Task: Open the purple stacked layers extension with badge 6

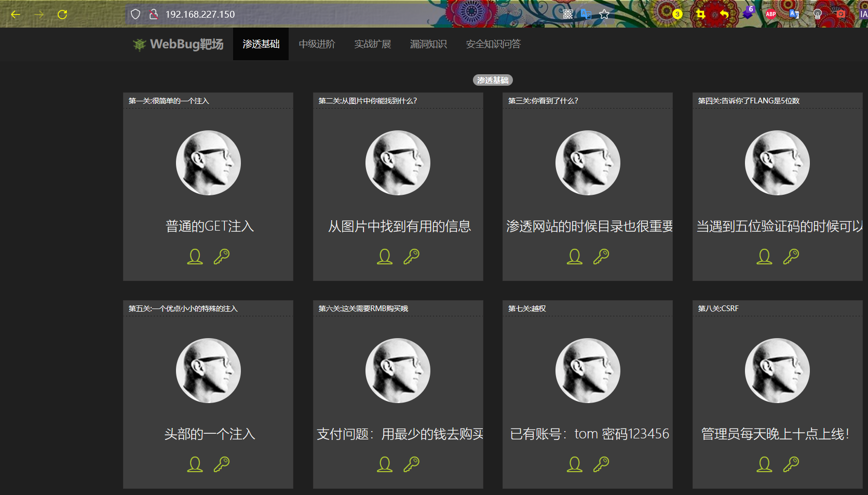Action: (748, 13)
